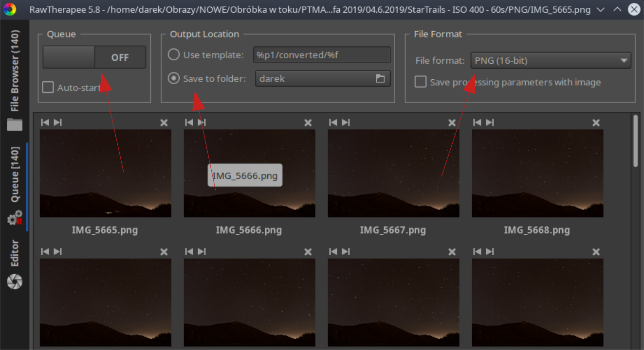Switch to the Editor tab
Screen dimensions: 644x350
tap(15, 253)
